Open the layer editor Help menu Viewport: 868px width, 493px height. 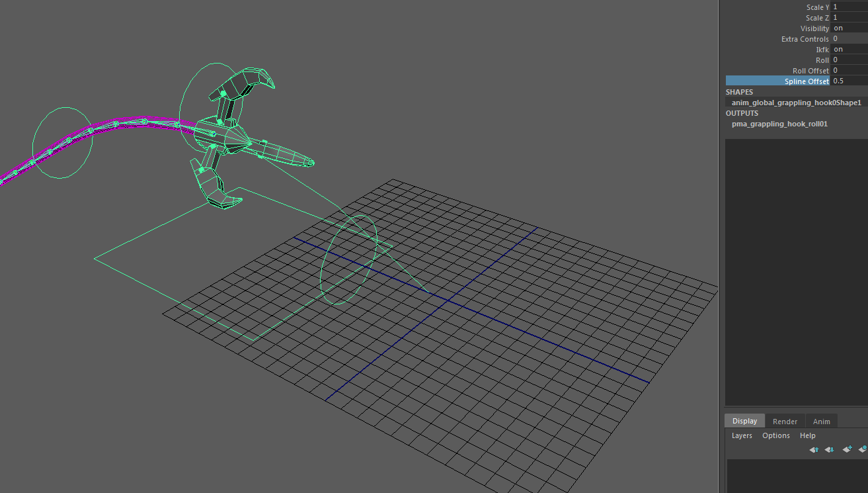click(x=807, y=435)
